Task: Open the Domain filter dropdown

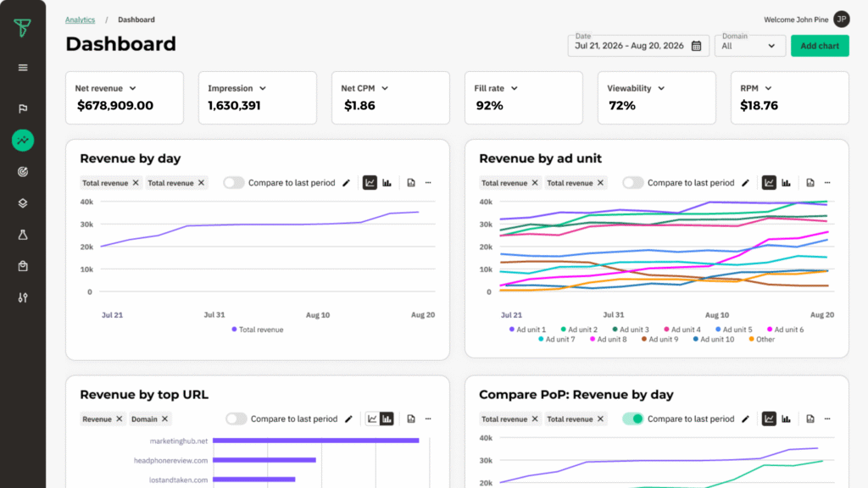Action: point(750,46)
